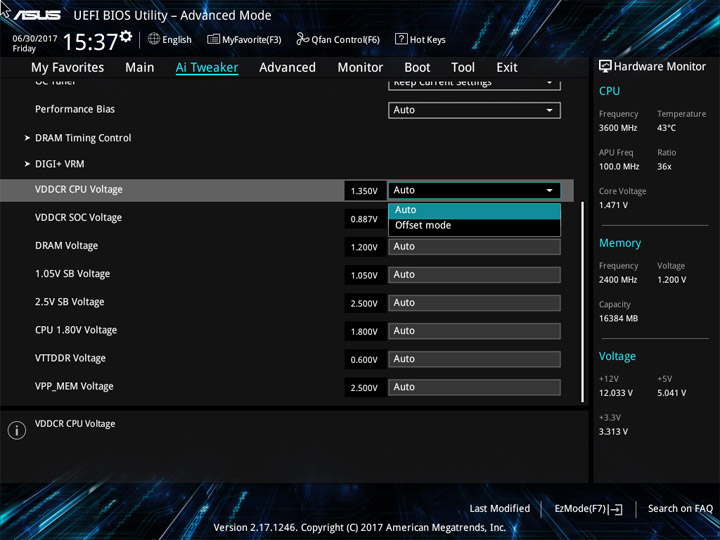Click the VTTDDR Voltage Auto field
Image resolution: width=720 pixels, height=540 pixels.
(x=474, y=359)
